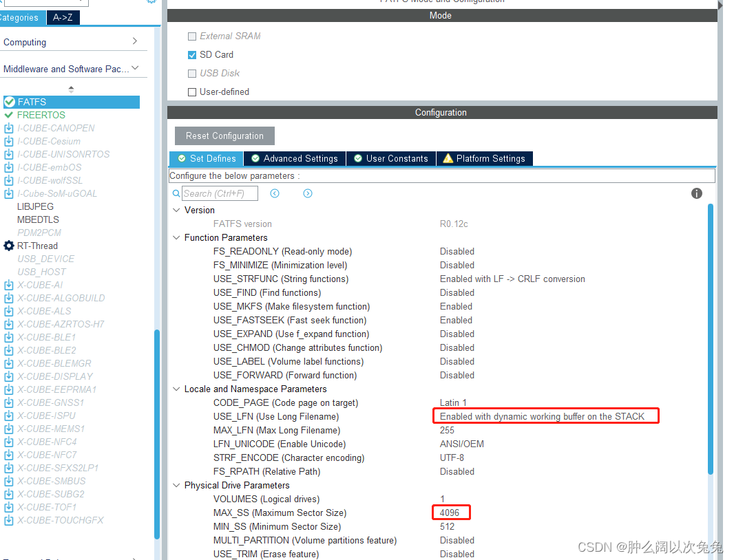Viewport: 734px width, 560px height.
Task: Open USE_STRFUNC value dropdown
Action: coord(512,279)
